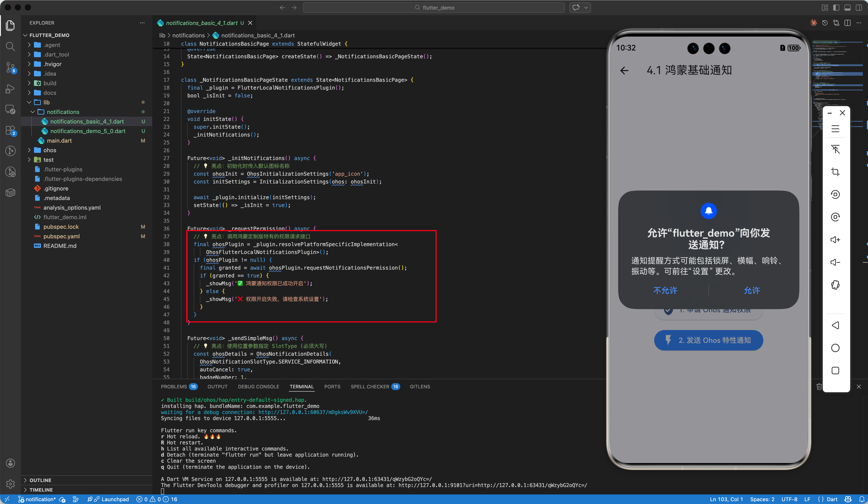The image size is (868, 504).
Task: Click the kill terminal trash icon
Action: tap(819, 387)
